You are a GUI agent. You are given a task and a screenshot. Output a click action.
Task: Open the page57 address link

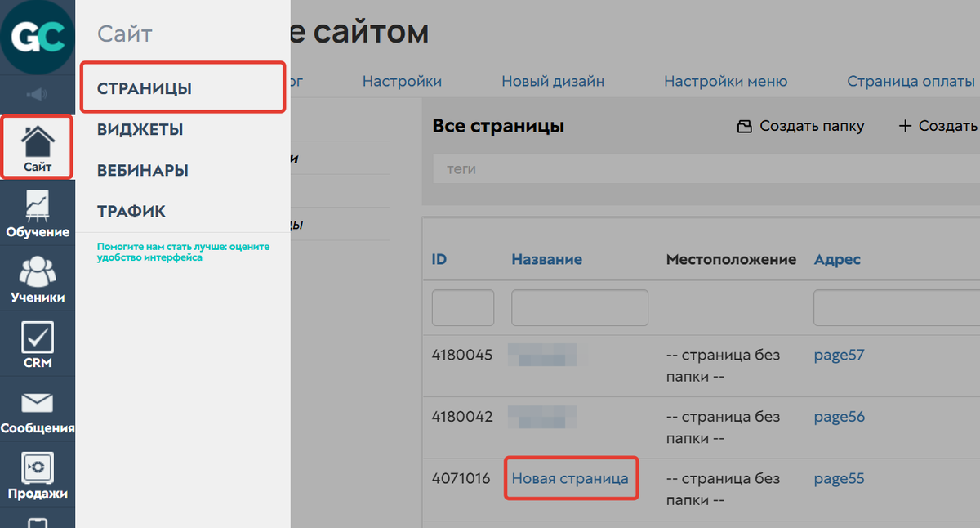(x=839, y=356)
